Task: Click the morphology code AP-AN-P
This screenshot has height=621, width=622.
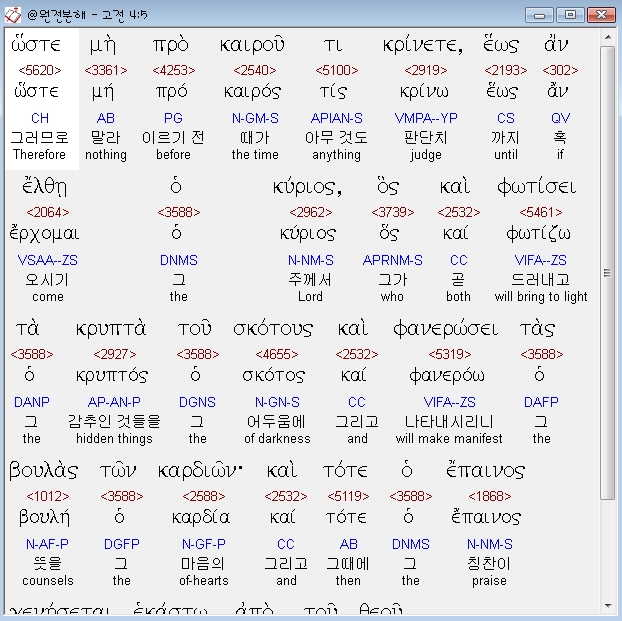Action: (114, 402)
